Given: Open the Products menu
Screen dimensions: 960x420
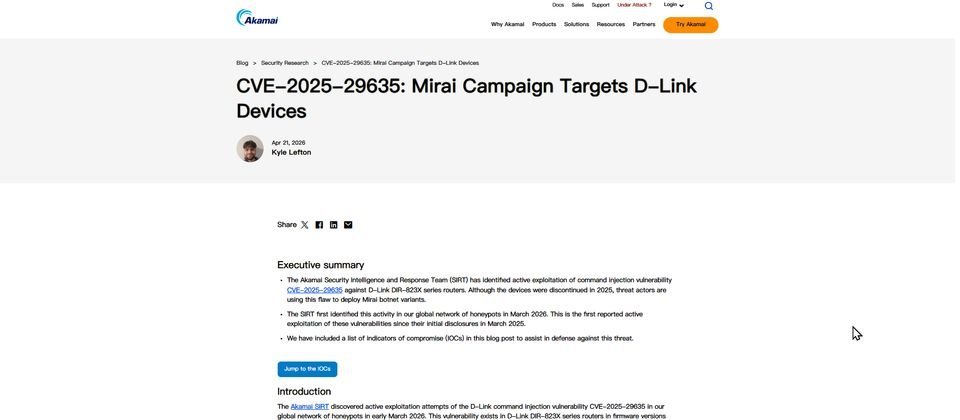Looking at the screenshot, I should (x=544, y=24).
